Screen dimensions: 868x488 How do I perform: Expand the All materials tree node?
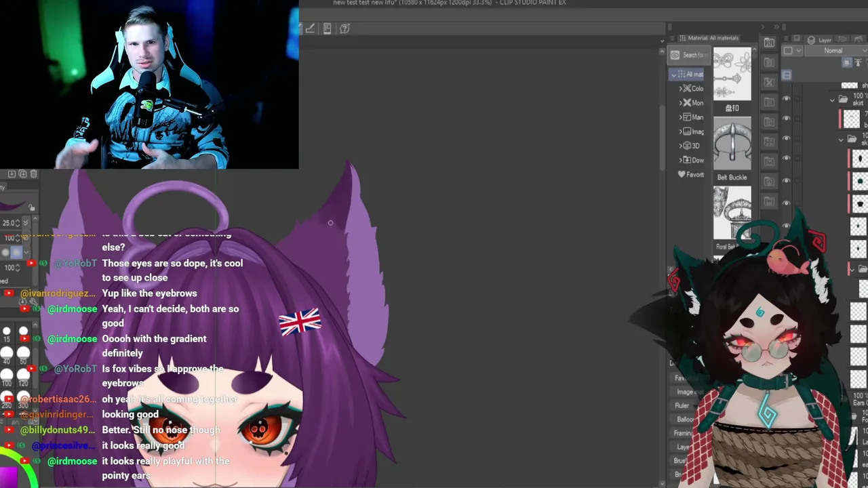tap(673, 75)
